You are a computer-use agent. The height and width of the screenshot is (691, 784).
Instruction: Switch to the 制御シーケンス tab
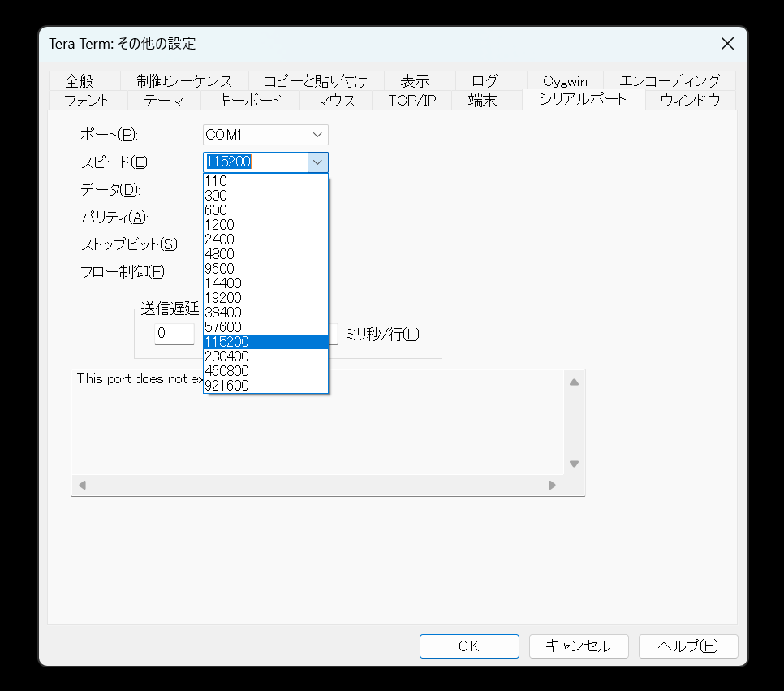[x=184, y=81]
